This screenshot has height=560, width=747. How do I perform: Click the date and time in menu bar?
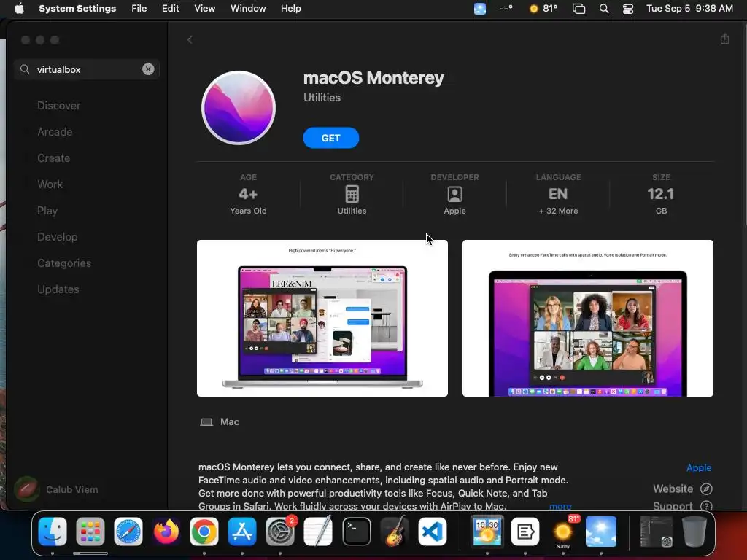coord(689,9)
